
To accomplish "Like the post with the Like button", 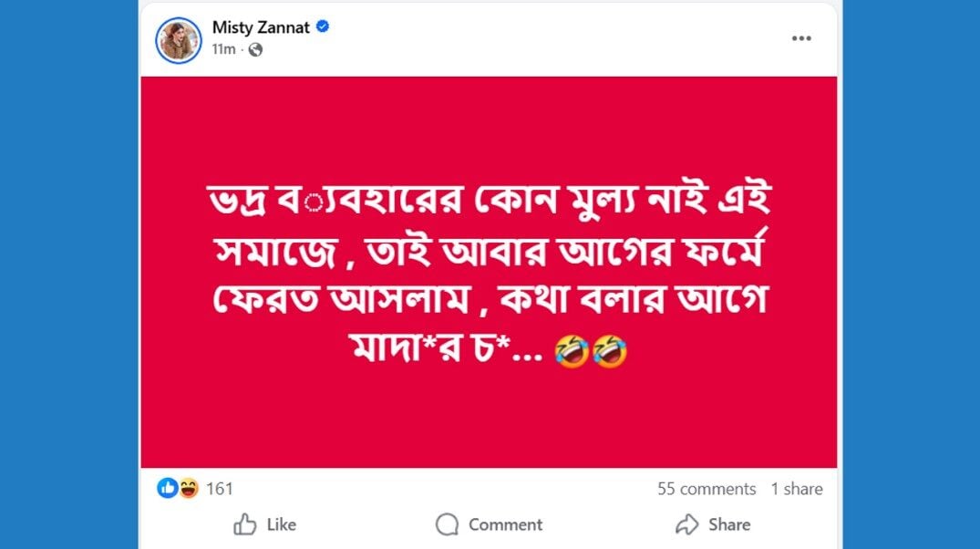I will point(265,524).
